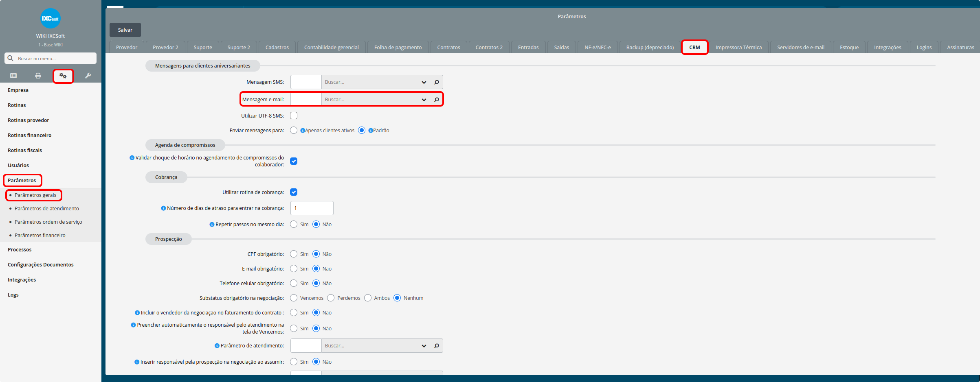Click info icon for Repetir passos no mesmo dia
The image size is (980, 382).
pyautogui.click(x=212, y=225)
